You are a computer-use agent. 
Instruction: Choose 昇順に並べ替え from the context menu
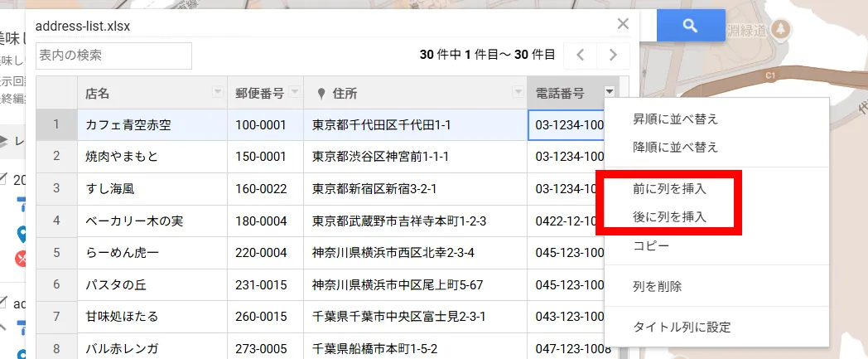[675, 119]
